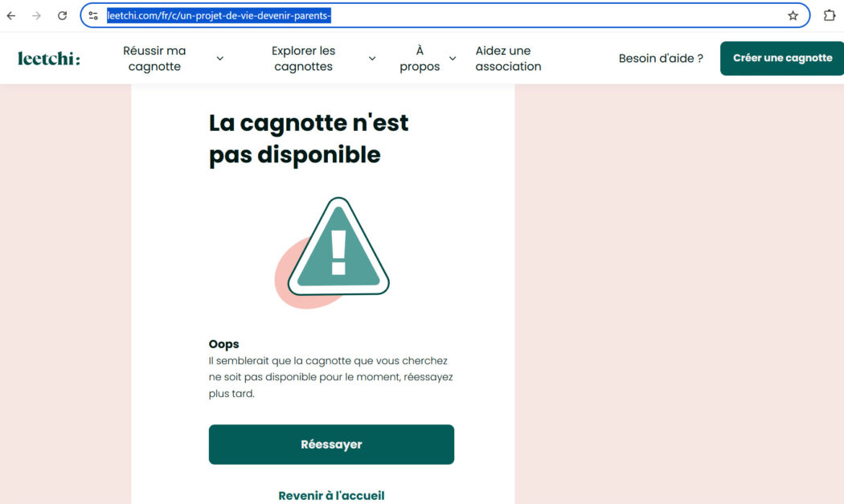Bookmark this page with the star icon

[791, 14]
